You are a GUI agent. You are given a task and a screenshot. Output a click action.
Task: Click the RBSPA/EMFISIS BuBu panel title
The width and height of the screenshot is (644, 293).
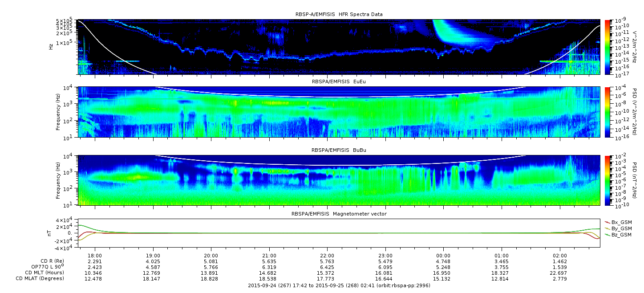339,151
